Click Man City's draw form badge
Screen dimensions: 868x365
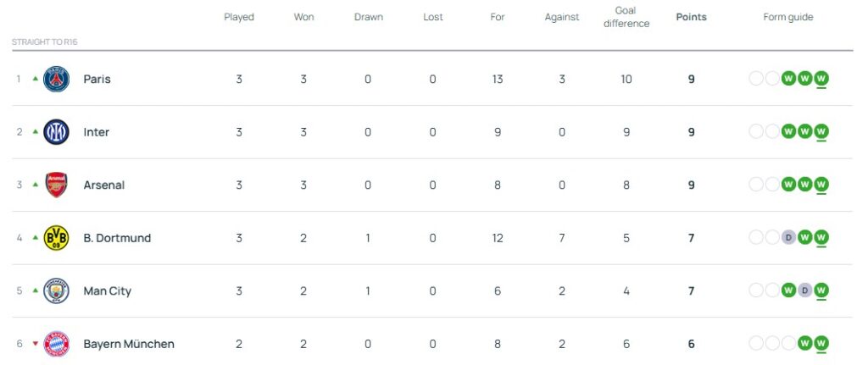(x=805, y=291)
